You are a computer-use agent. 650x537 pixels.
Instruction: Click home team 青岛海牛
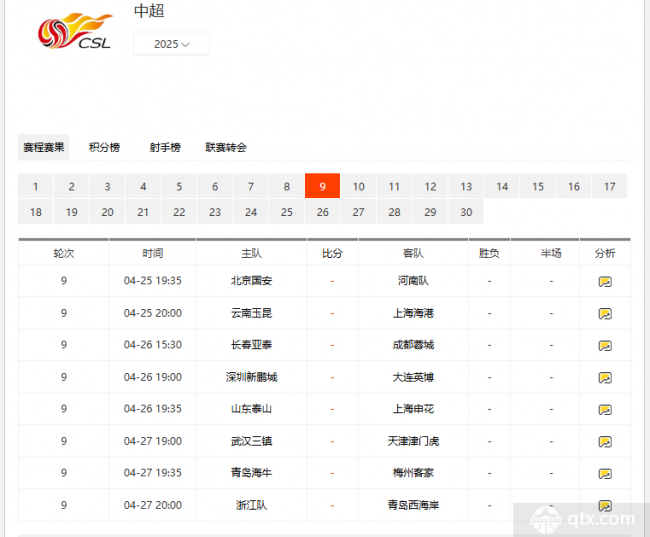tap(251, 473)
